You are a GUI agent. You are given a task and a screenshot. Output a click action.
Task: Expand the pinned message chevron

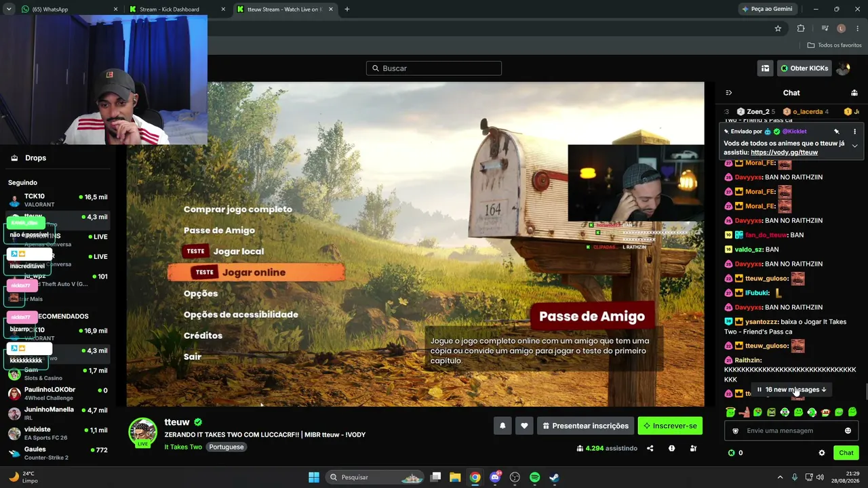click(854, 146)
